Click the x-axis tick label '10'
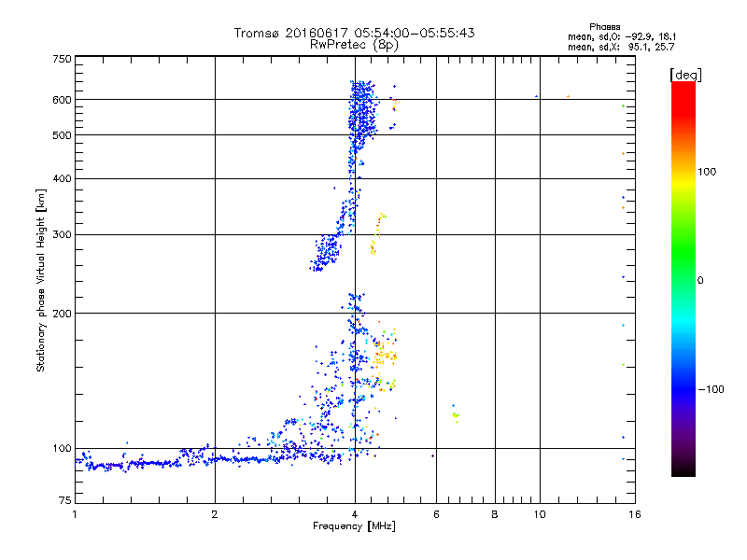The height and width of the screenshot is (560, 747). pos(540,514)
